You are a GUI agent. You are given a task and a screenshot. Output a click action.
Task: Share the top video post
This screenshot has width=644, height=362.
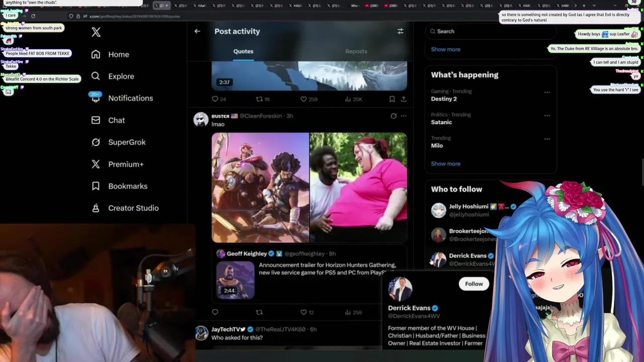[404, 99]
